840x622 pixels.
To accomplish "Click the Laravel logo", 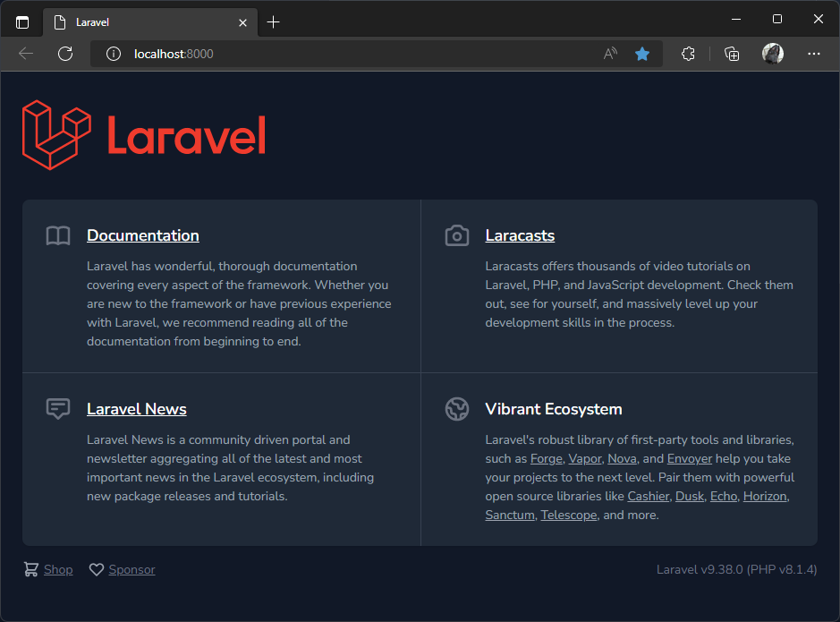I will click(x=143, y=135).
